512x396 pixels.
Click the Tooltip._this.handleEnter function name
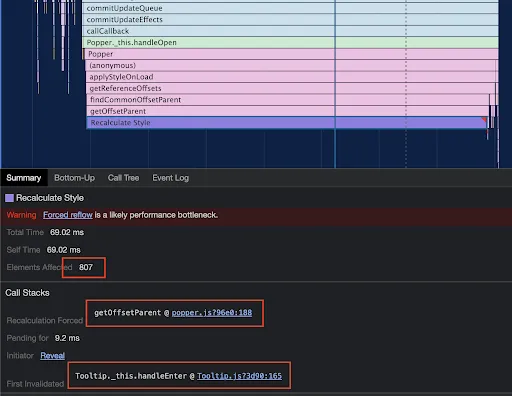(x=131, y=376)
